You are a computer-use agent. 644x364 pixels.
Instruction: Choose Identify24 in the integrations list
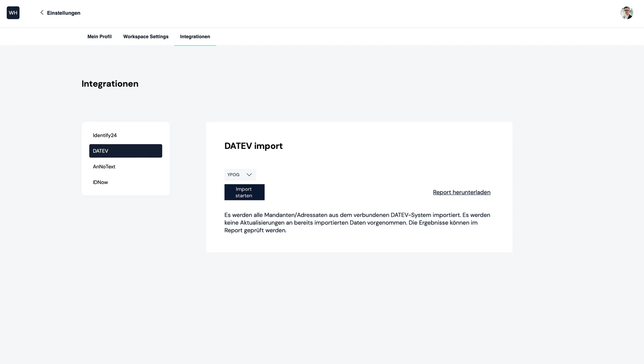(125, 135)
